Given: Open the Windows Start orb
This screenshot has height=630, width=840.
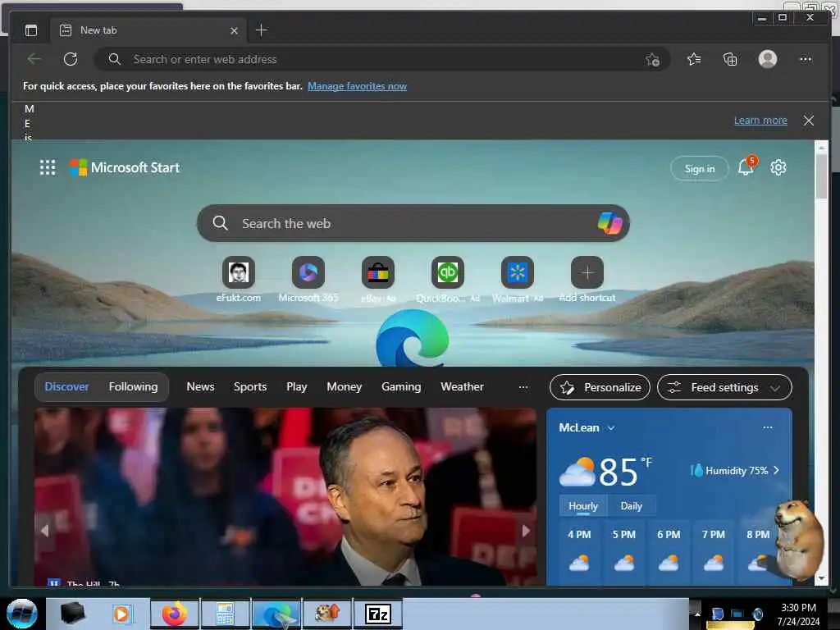Looking at the screenshot, I should point(21,614).
